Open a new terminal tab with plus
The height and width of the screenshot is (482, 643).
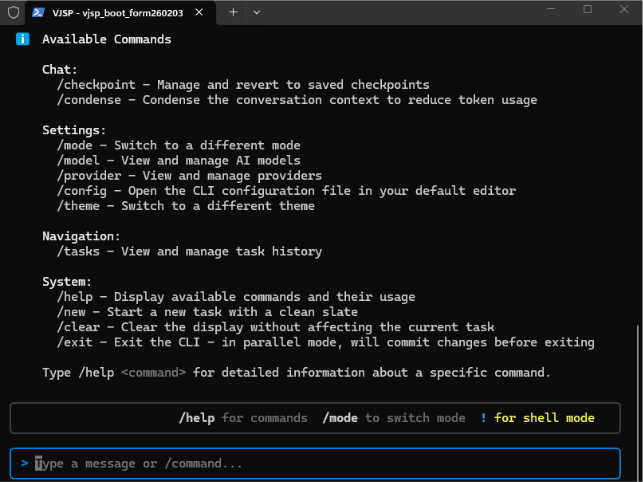point(233,12)
